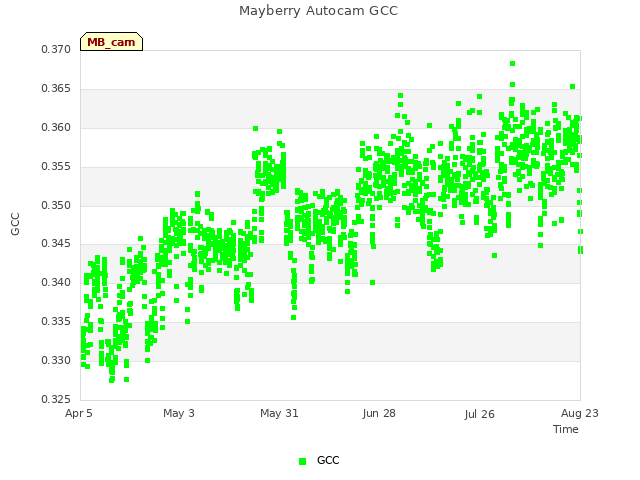Click the 0.325 y-axis value
640x480 pixels.
click(56, 399)
